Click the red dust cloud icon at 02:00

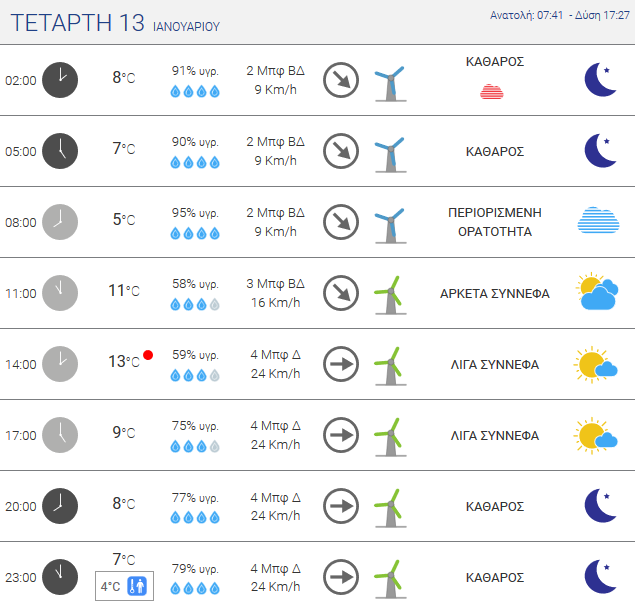[x=491, y=92]
